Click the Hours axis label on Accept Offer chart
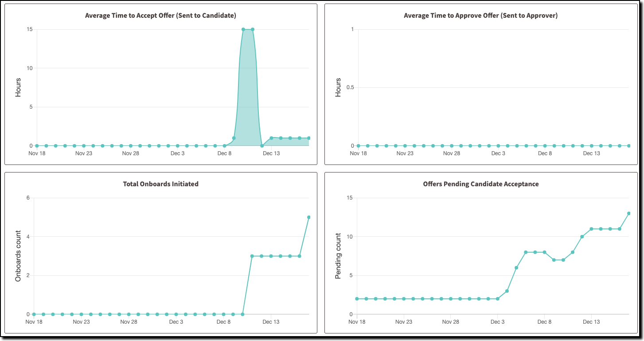Image resolution: width=644 pixels, height=341 pixels. pyautogui.click(x=18, y=87)
